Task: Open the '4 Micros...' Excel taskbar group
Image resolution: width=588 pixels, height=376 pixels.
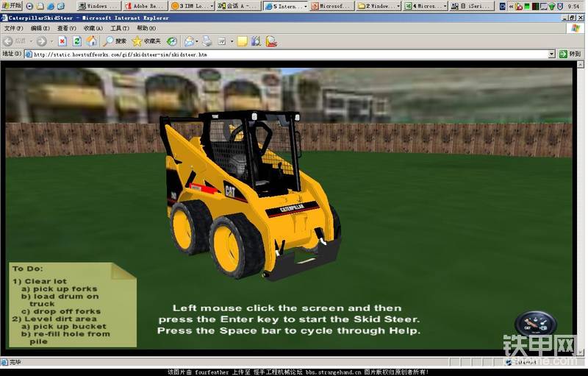Action: [426, 6]
